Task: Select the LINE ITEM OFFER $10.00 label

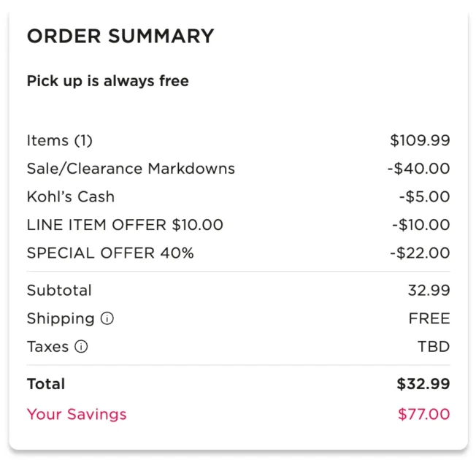Action: pos(125,225)
